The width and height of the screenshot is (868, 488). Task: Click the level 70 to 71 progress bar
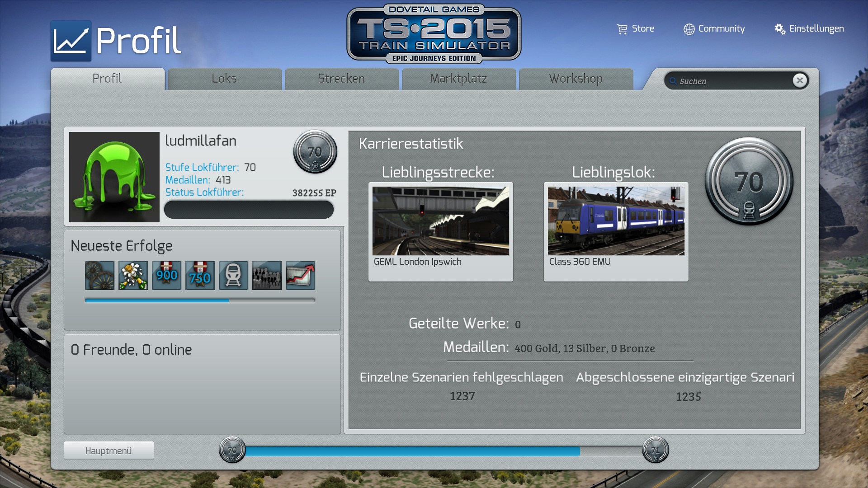coord(443,450)
